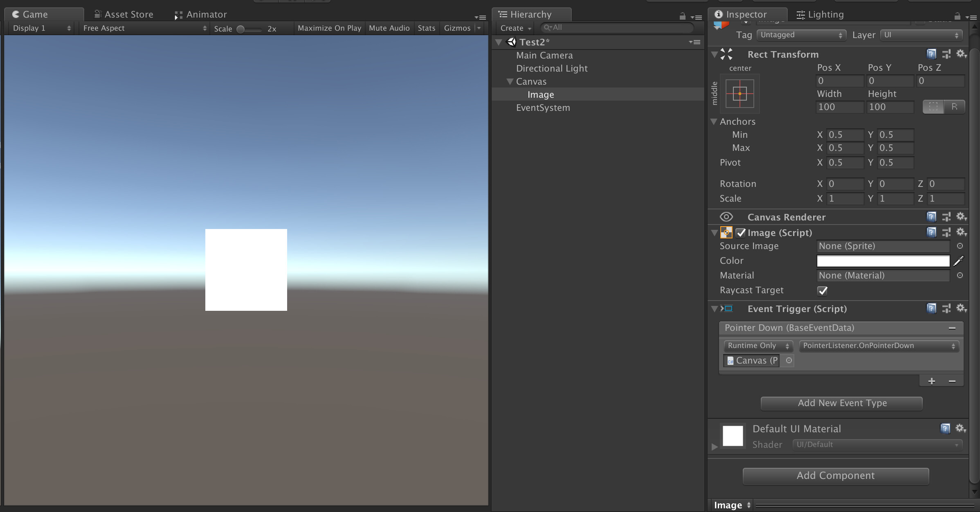Click the Event Trigger presets icon

947,309
